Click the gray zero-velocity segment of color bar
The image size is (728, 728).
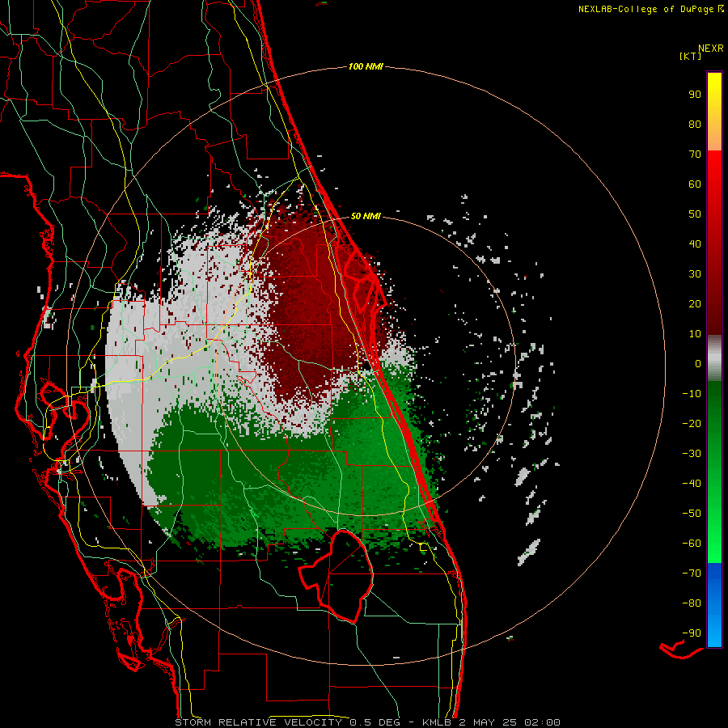point(714,358)
